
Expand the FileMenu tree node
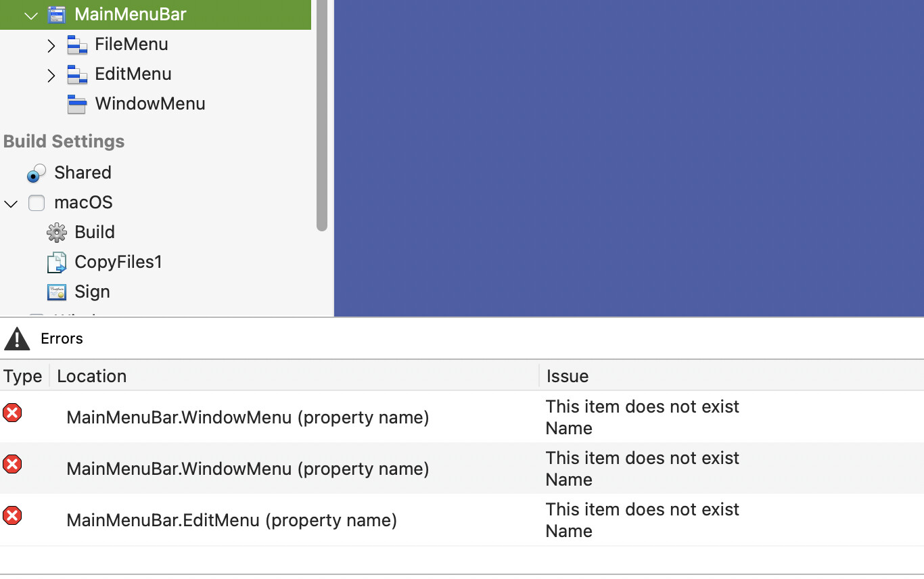pos(51,45)
